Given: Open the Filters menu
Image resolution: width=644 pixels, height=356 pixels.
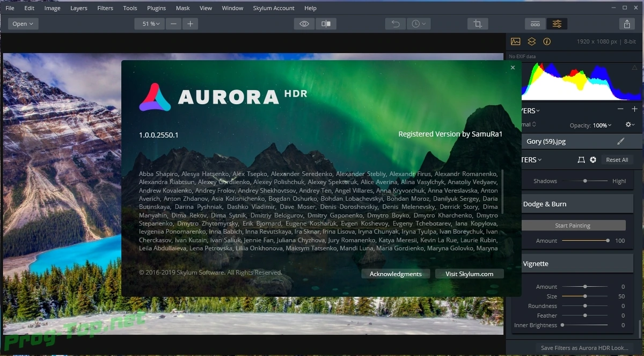Looking at the screenshot, I should click(105, 8).
